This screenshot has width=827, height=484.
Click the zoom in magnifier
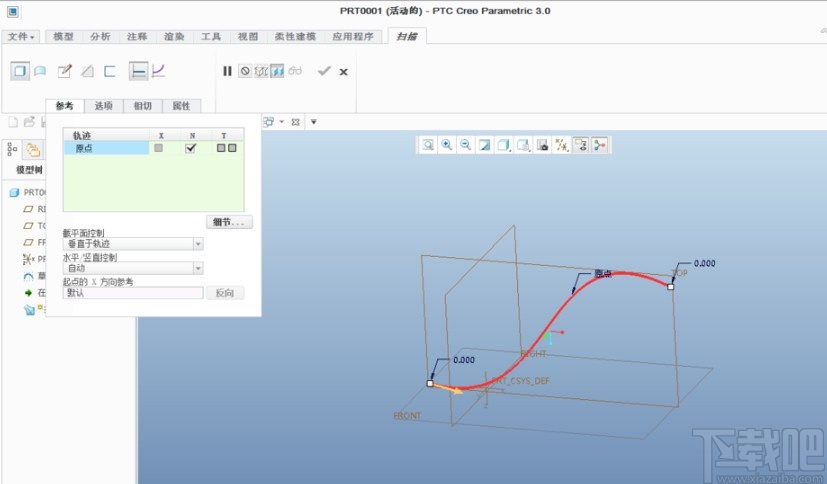click(447, 145)
